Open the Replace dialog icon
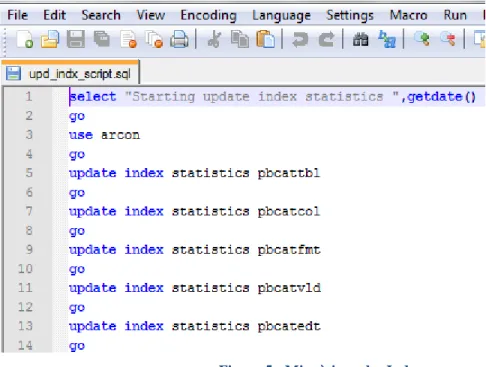The width and height of the screenshot is (486, 367). click(387, 39)
